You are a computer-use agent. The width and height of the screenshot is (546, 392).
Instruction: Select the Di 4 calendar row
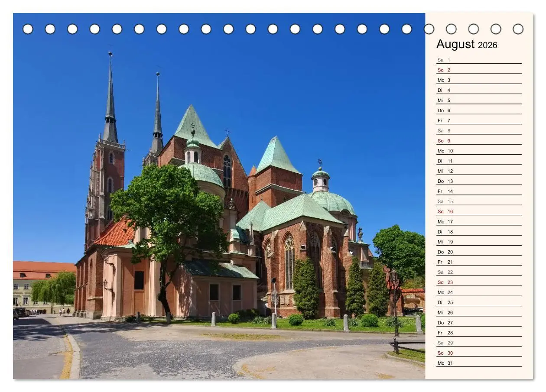(479, 90)
